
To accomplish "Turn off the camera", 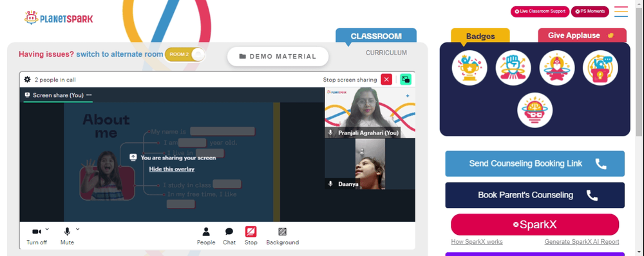I will tap(37, 236).
